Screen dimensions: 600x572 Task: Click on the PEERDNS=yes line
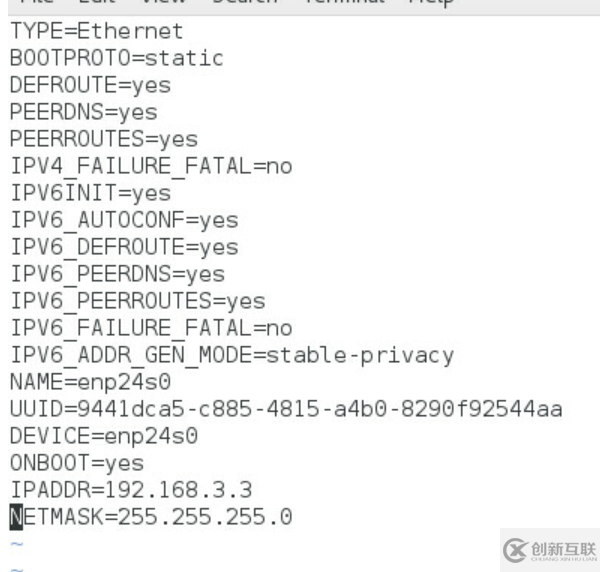(x=83, y=113)
